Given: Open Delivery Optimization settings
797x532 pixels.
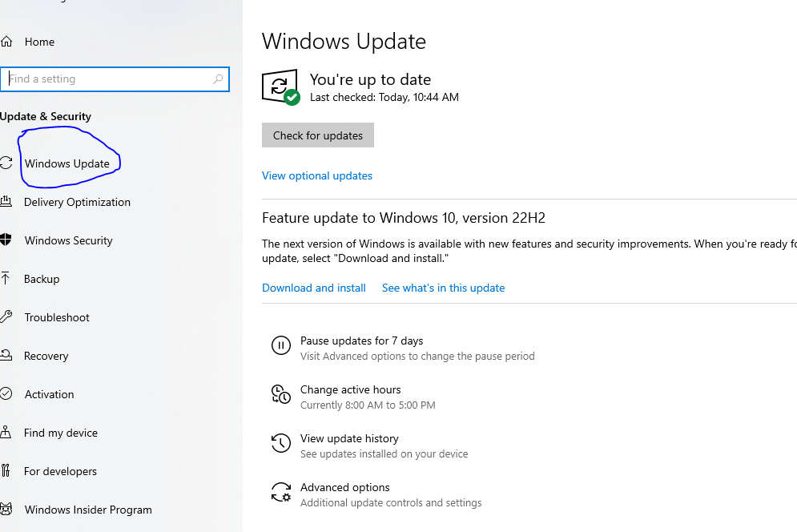Looking at the screenshot, I should [77, 202].
